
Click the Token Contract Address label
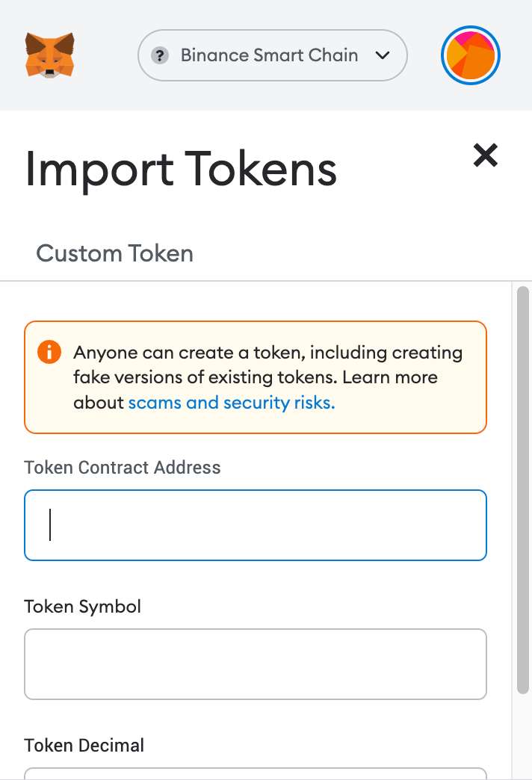pos(123,468)
